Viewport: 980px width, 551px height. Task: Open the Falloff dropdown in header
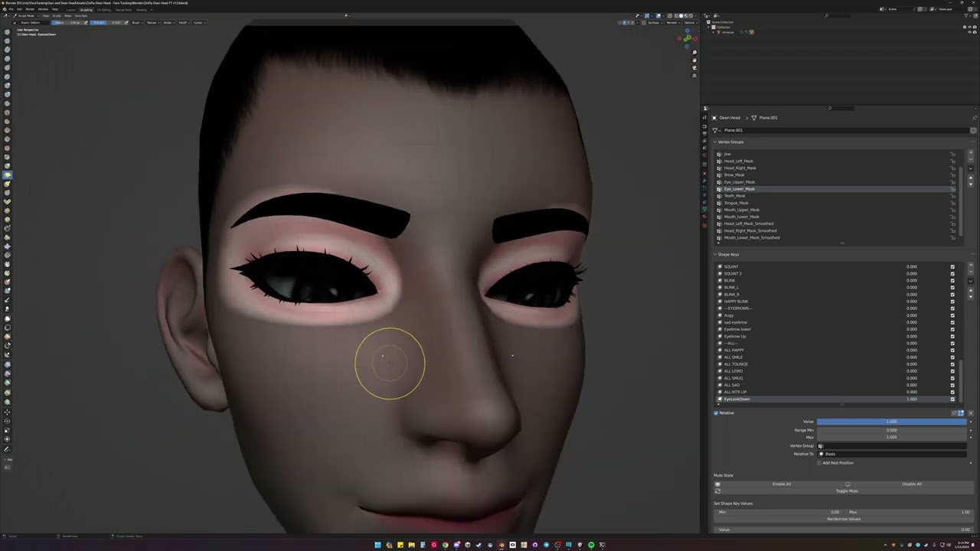184,22
